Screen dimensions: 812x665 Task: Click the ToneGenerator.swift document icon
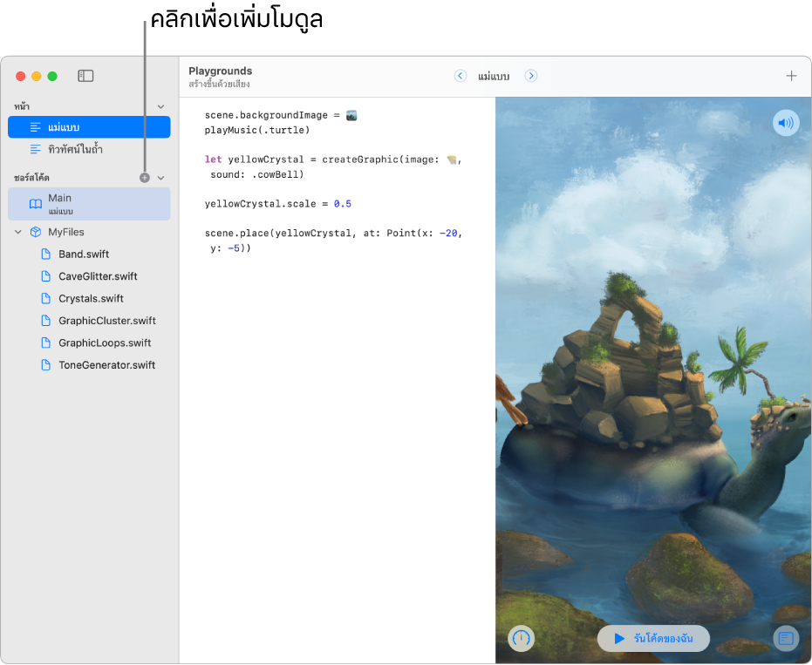(46, 365)
